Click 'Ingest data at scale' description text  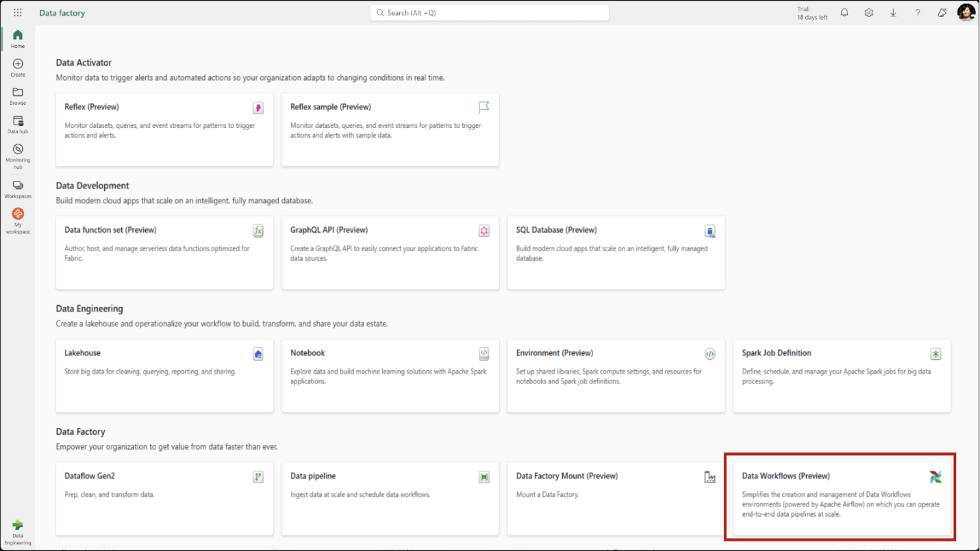pyautogui.click(x=360, y=494)
